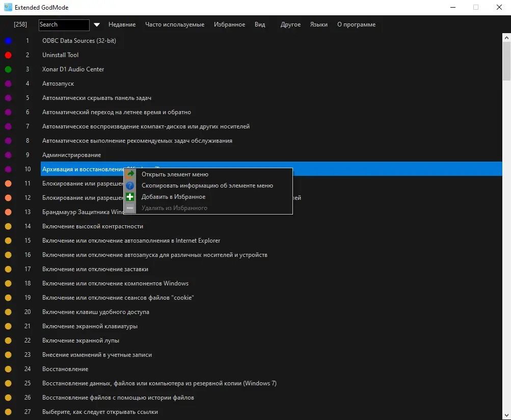Select Автоматическое воспроизведение компакт-дисков entry
This screenshot has height=420, width=511.
coord(146,126)
